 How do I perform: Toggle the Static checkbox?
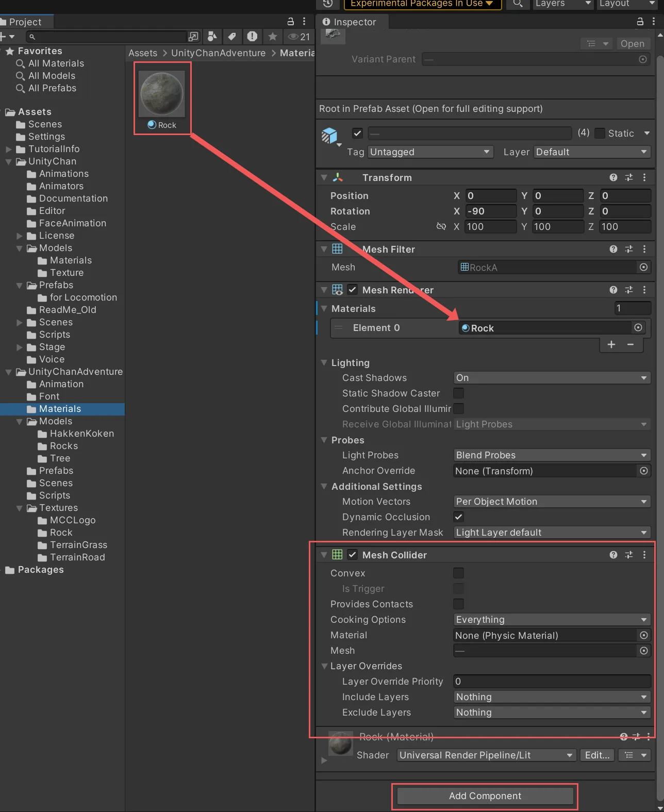click(x=600, y=133)
